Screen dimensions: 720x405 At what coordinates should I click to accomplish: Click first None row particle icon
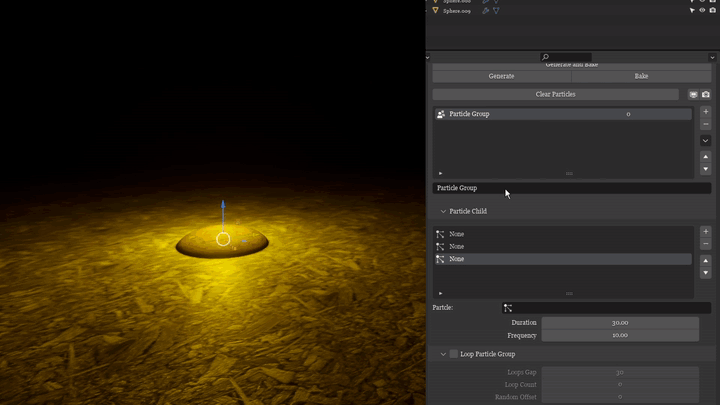tap(440, 234)
